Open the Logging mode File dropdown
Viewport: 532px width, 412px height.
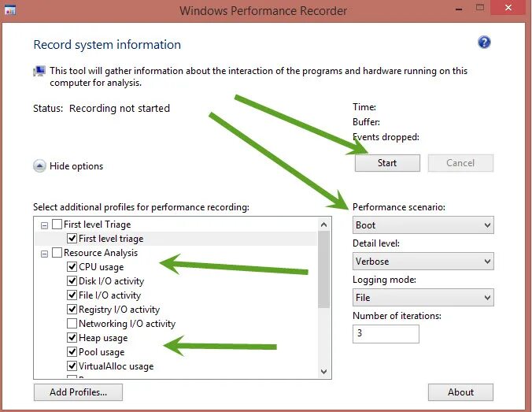(423, 298)
